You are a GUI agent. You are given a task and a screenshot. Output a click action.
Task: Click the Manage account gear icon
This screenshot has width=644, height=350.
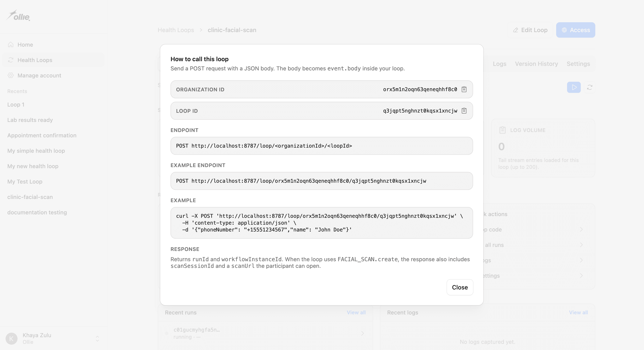click(x=10, y=75)
